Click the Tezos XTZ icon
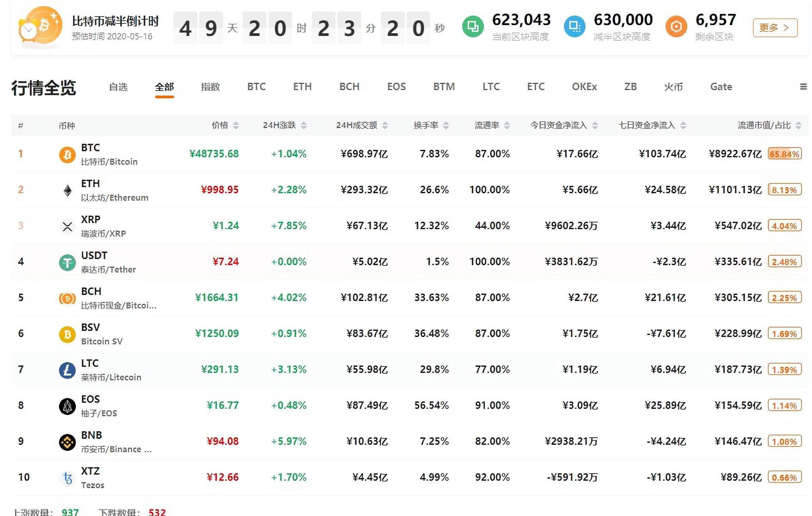Screen dimensions: 812x516 pyautogui.click(x=67, y=478)
